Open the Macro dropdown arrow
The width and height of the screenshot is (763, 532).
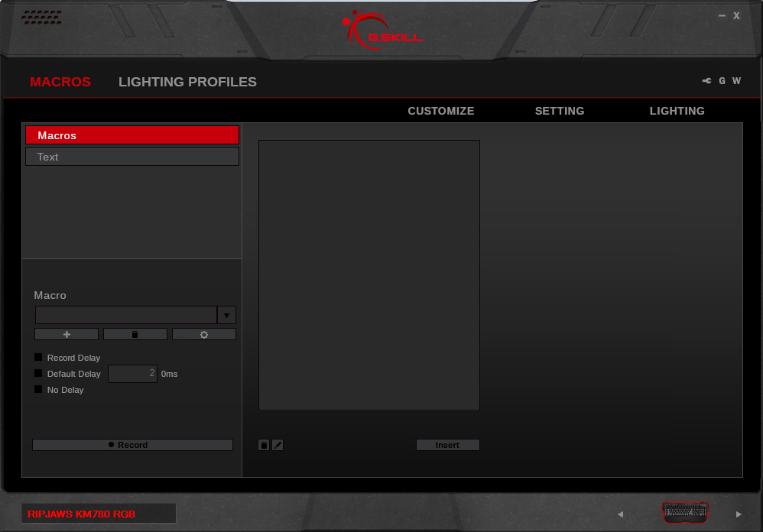coord(227,315)
